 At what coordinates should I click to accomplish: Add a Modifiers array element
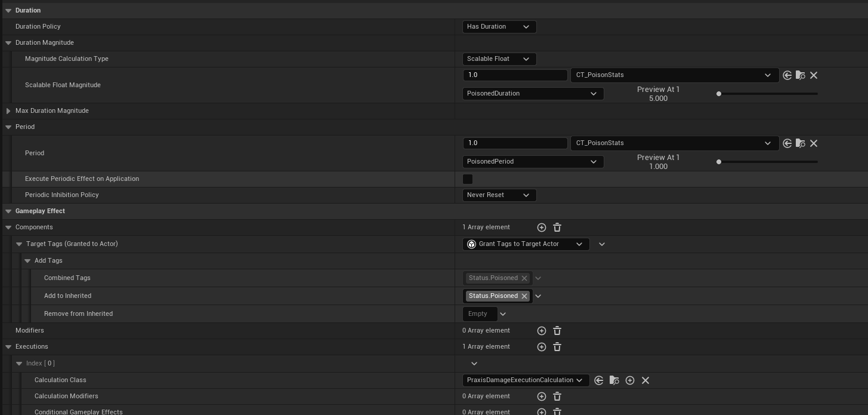pos(542,331)
